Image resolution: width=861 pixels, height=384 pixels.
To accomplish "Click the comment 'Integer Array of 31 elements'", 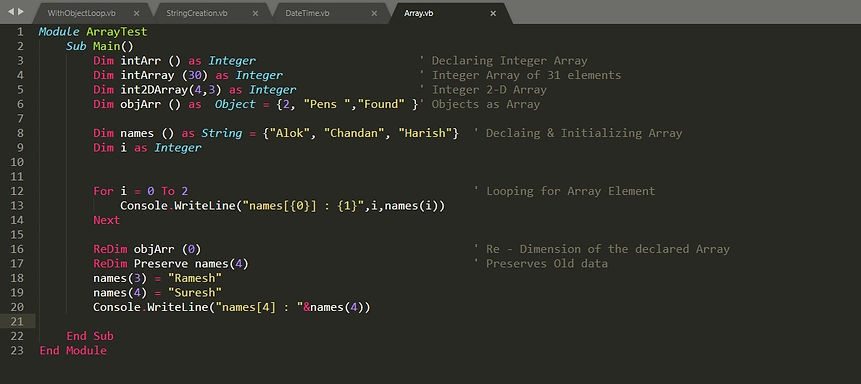I will (527, 75).
